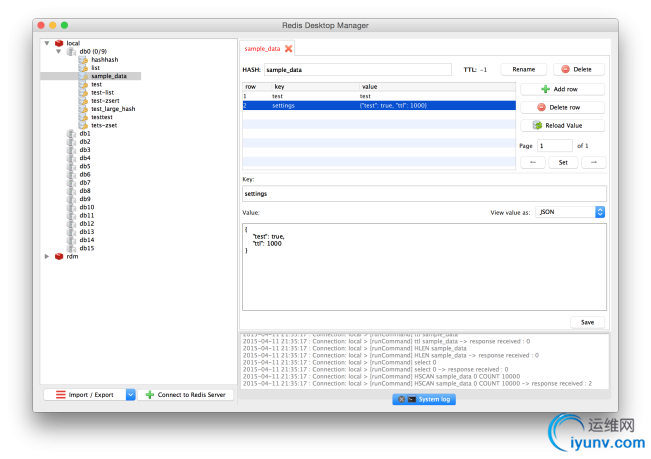Click the db5 database icon

(71, 166)
